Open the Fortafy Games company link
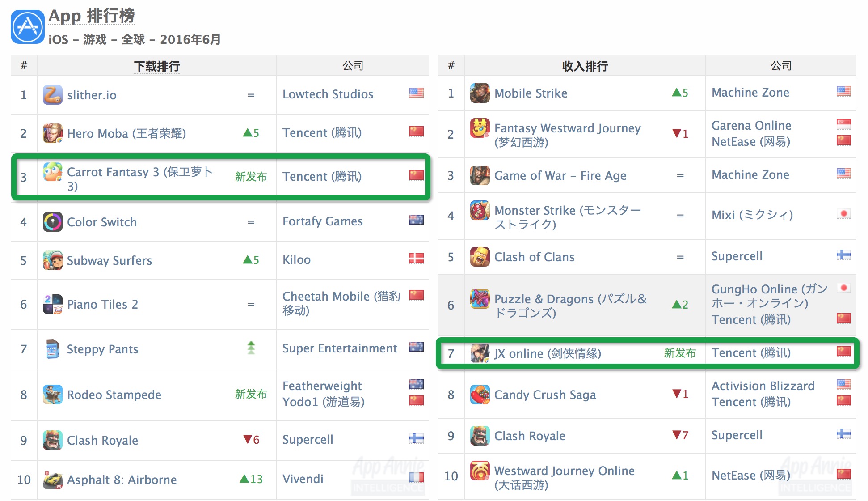The height and width of the screenshot is (501, 868). pos(323,221)
